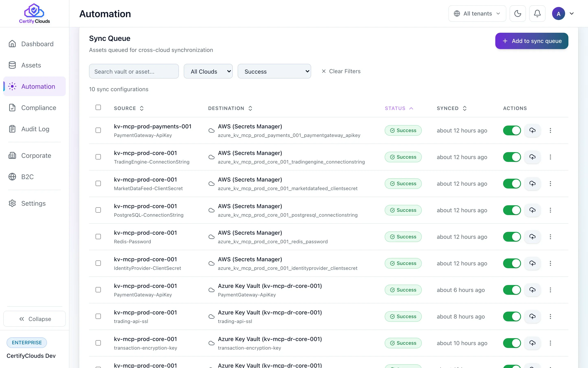Collapse the sidebar
The width and height of the screenshot is (588, 368).
[35, 319]
